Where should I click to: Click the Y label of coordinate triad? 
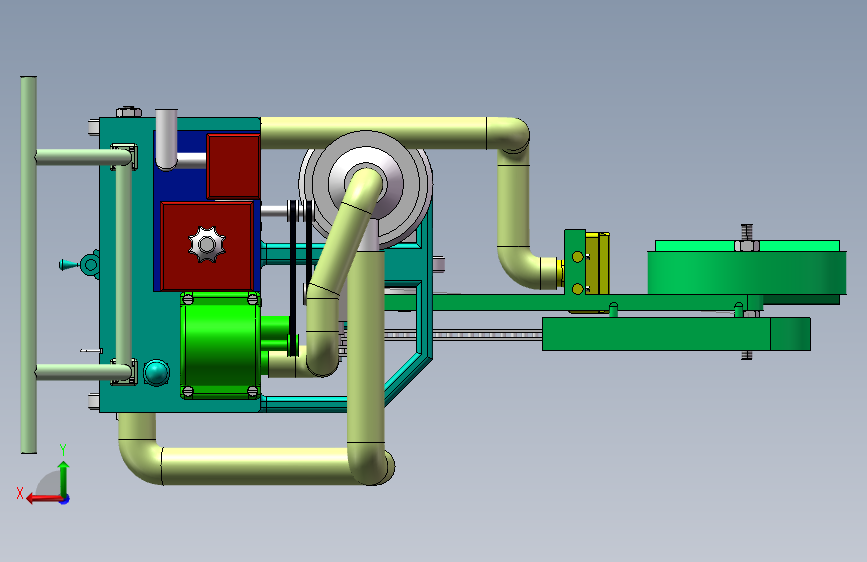pyautogui.click(x=63, y=450)
